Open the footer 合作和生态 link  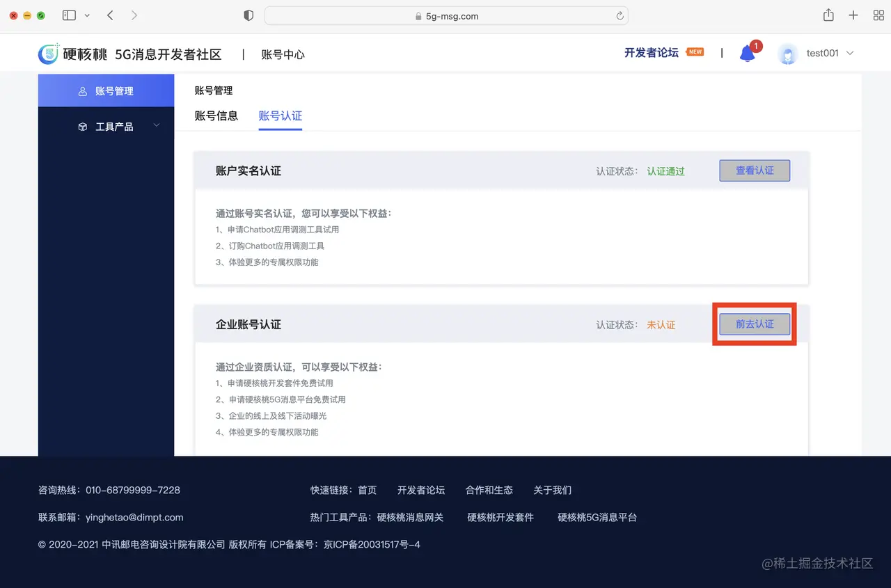[x=489, y=490]
